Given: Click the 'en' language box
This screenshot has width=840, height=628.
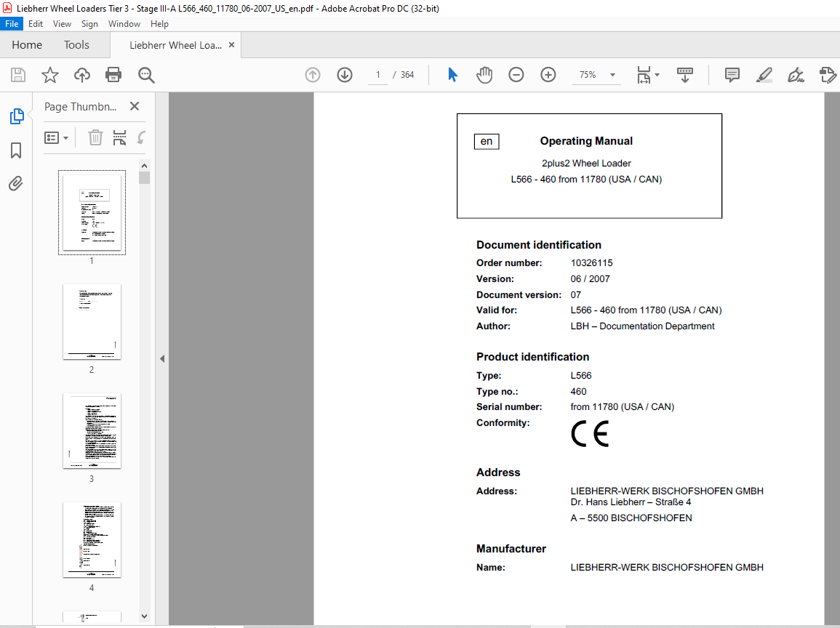Looking at the screenshot, I should (x=487, y=141).
